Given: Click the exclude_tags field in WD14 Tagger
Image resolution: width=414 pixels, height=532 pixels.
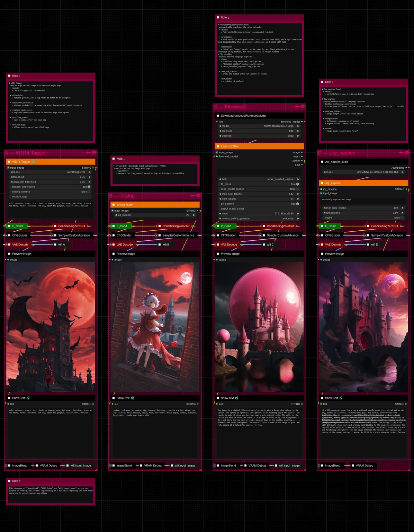Looking at the screenshot, I should click(51, 197).
